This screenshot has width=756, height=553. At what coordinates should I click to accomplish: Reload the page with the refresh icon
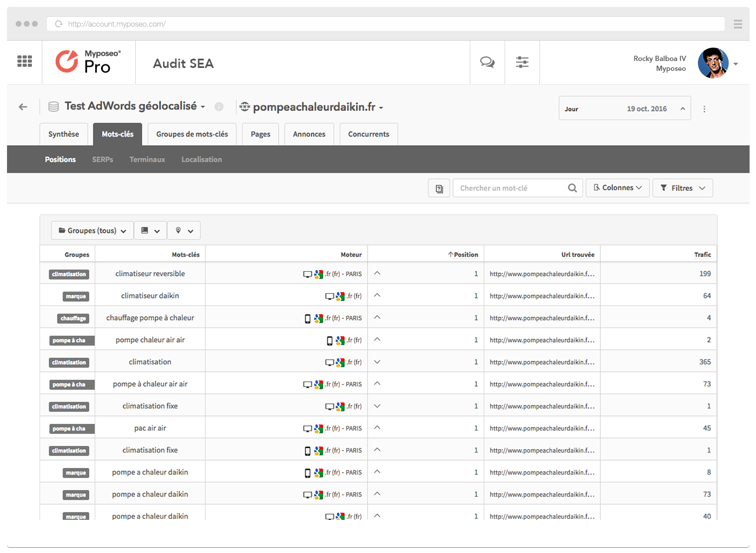(x=58, y=24)
